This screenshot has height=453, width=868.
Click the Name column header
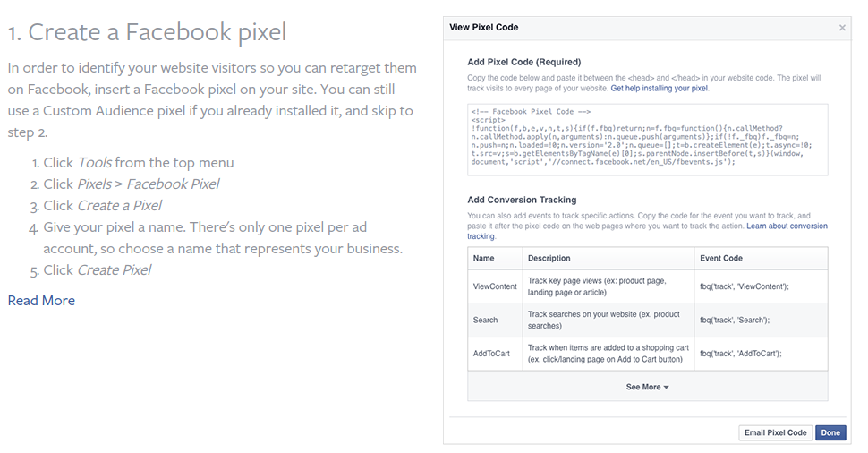coord(483,258)
